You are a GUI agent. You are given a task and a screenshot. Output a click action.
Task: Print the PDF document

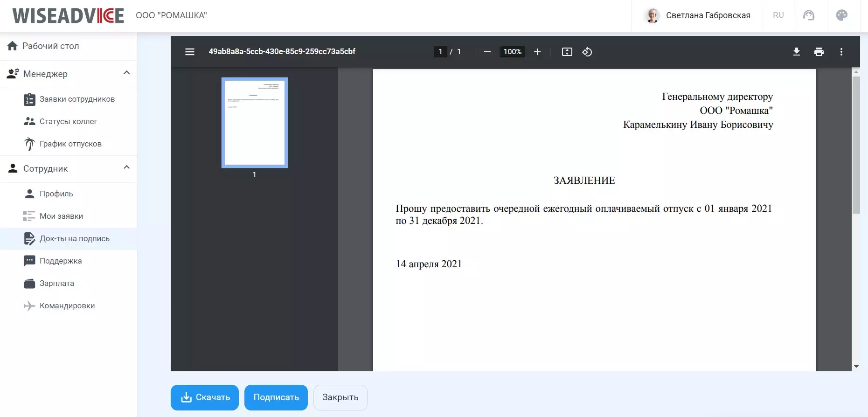(x=819, y=52)
